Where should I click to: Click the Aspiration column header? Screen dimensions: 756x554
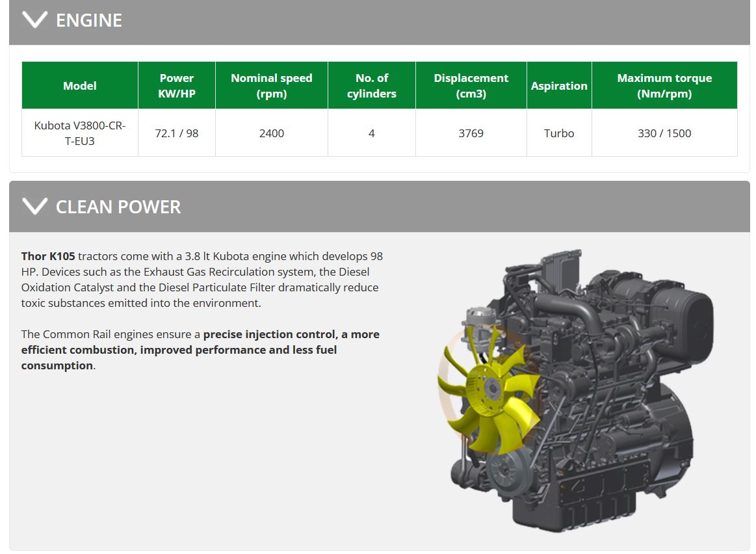(x=559, y=86)
